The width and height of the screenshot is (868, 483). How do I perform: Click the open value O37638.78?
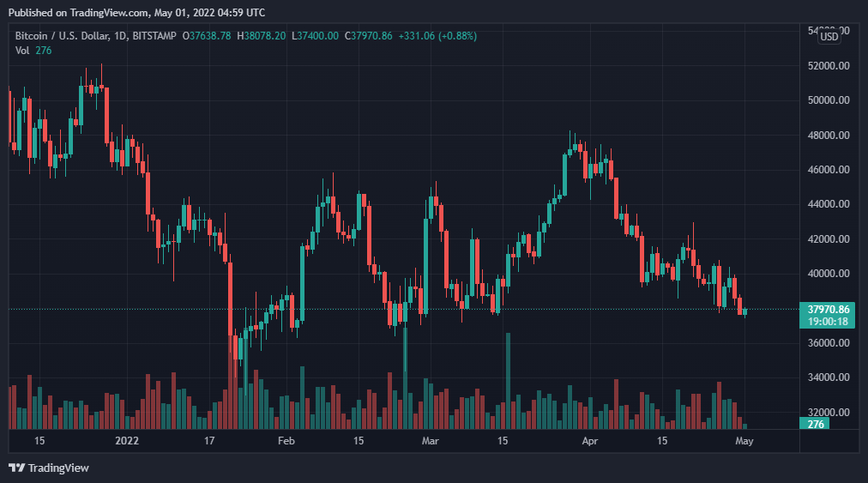pyautogui.click(x=207, y=36)
